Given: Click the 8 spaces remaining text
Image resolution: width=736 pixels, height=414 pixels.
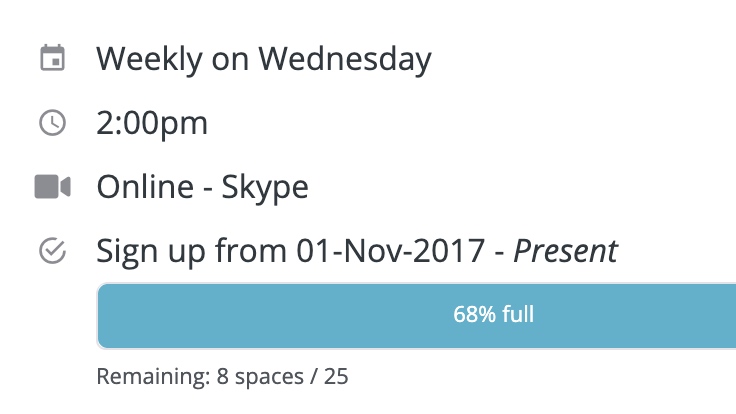Looking at the screenshot, I should pyautogui.click(x=260, y=376).
